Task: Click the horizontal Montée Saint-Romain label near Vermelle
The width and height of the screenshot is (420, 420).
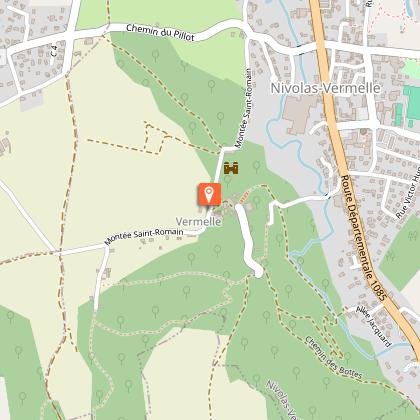Action: coord(144,236)
